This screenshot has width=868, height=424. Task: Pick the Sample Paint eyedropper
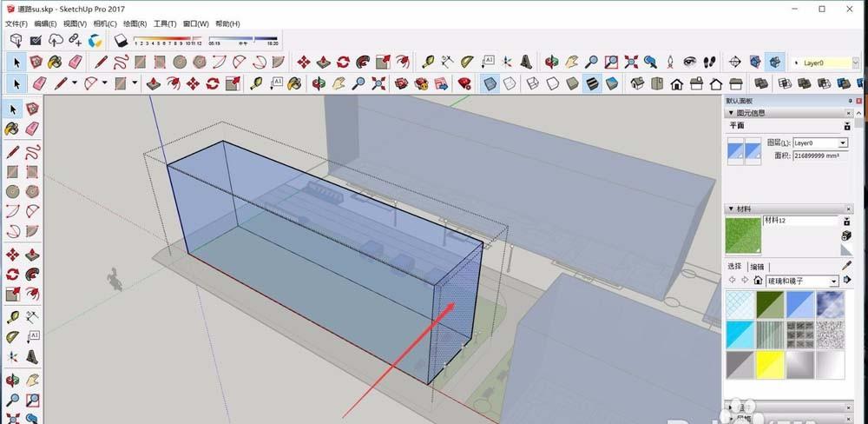click(846, 266)
